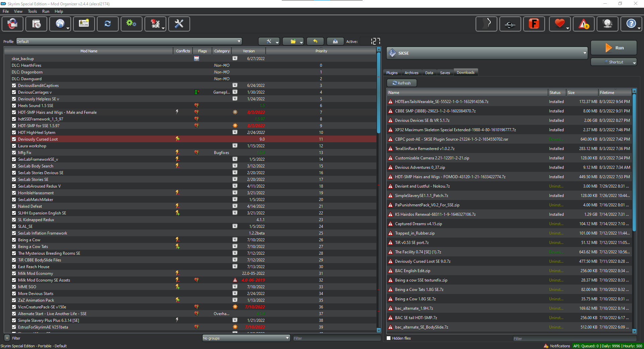Open the instance manager toolbar icon
This screenshot has height=349, width=644.
point(12,24)
